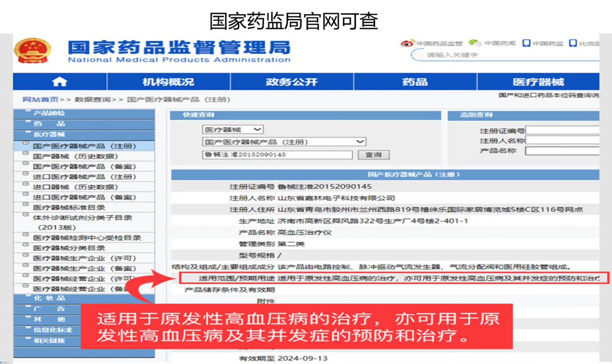Focus the 注册人名称 advanced search field
The height and width of the screenshot is (364, 612).
pyautogui.click(x=562, y=140)
